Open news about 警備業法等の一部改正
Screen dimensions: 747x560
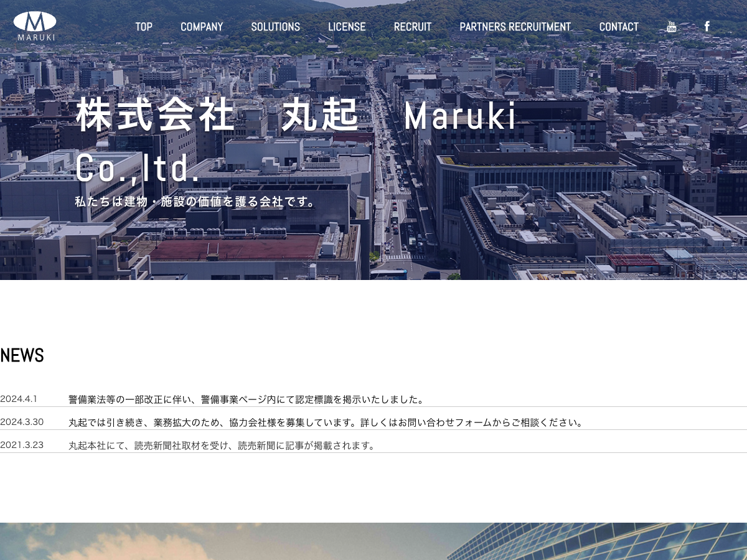pos(247,399)
